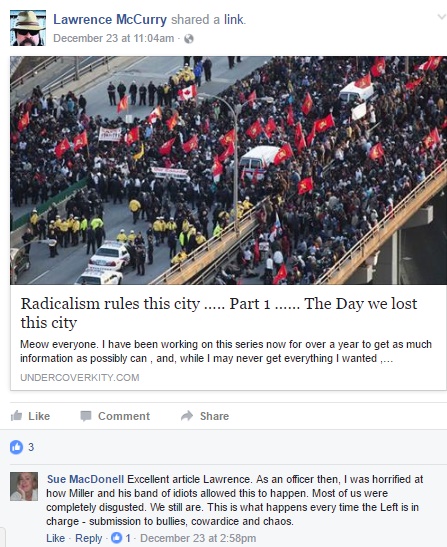Open Sue MacDonell's profile name link
The image size is (447, 547).
click(85, 479)
